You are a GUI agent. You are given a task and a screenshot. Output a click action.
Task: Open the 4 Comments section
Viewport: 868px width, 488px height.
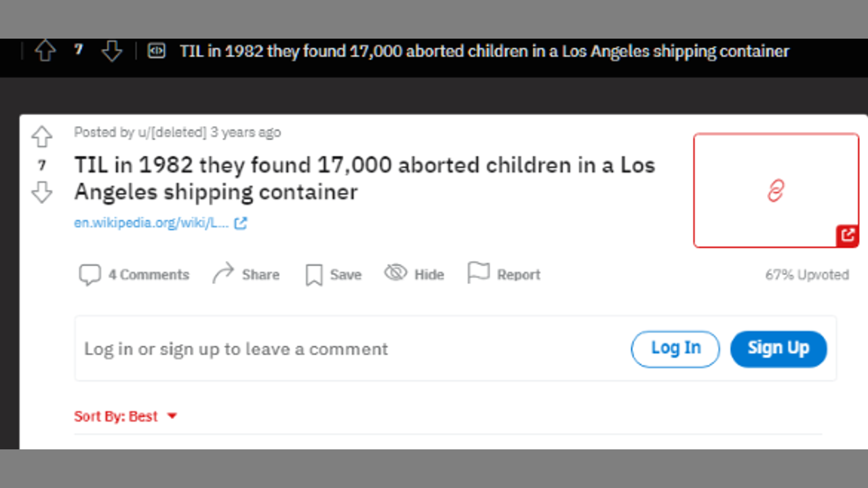(134, 274)
